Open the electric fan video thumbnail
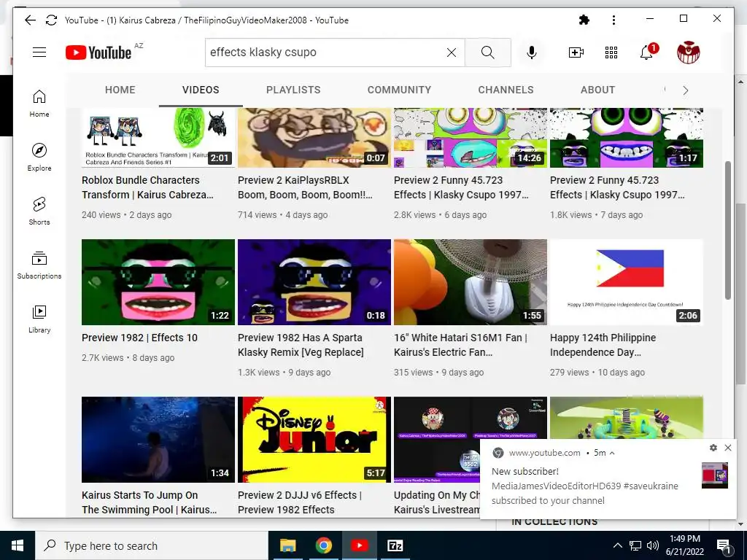Viewport: 747px width, 560px height. [471, 282]
